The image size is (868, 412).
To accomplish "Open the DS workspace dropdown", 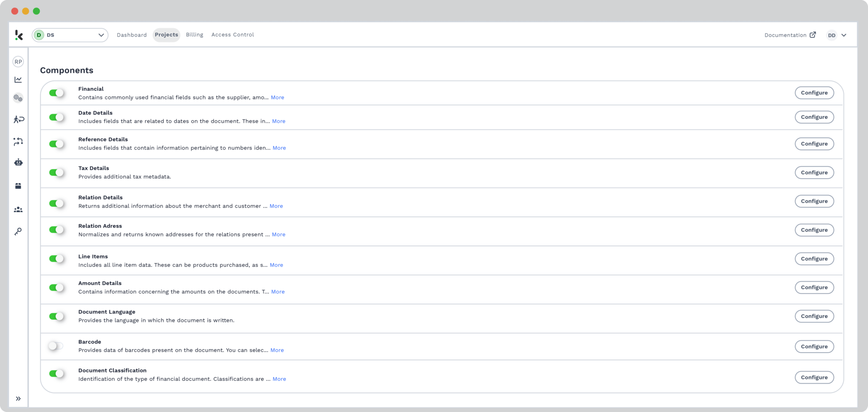I will pos(70,35).
